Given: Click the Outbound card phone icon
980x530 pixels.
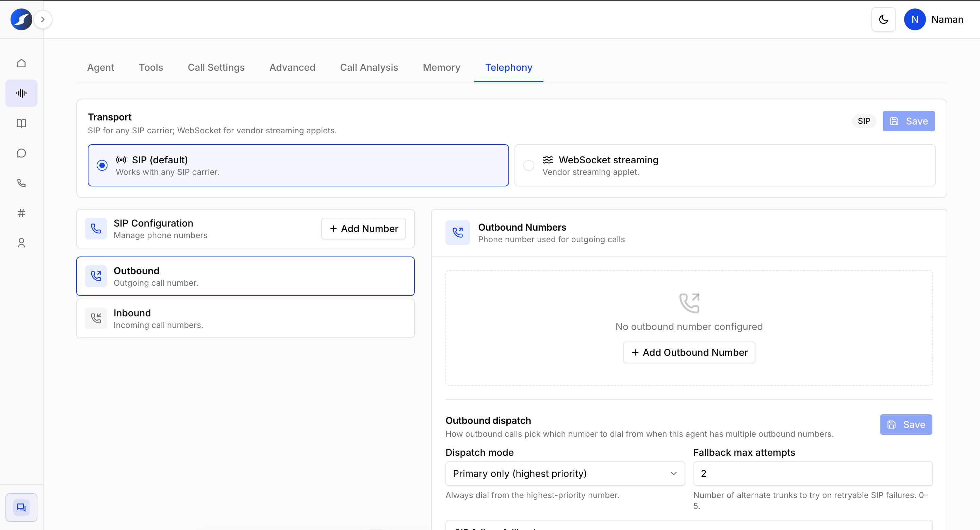Looking at the screenshot, I should [96, 276].
